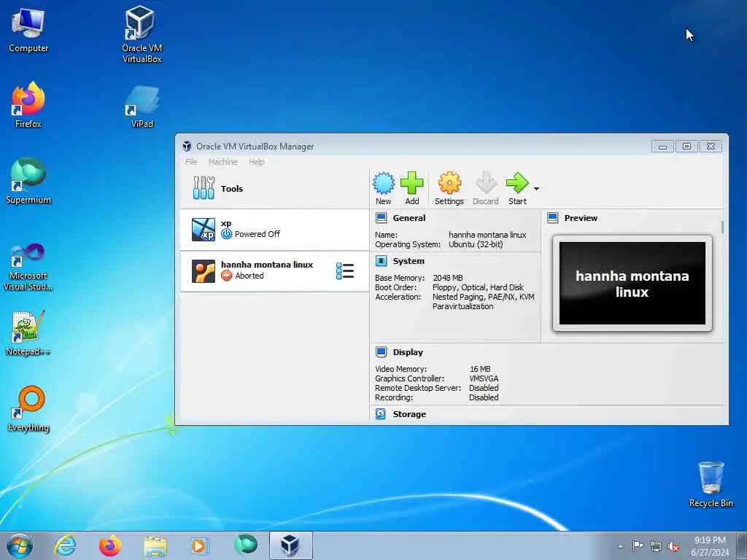Click the Action Center flag tray icon
Image resolution: width=747 pixels, height=560 pixels.
pos(638,545)
